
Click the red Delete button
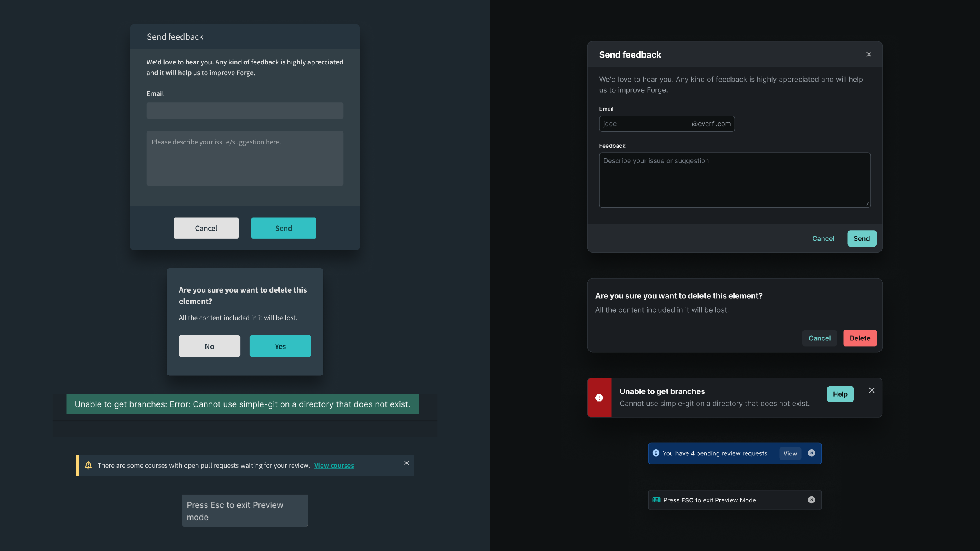click(860, 338)
